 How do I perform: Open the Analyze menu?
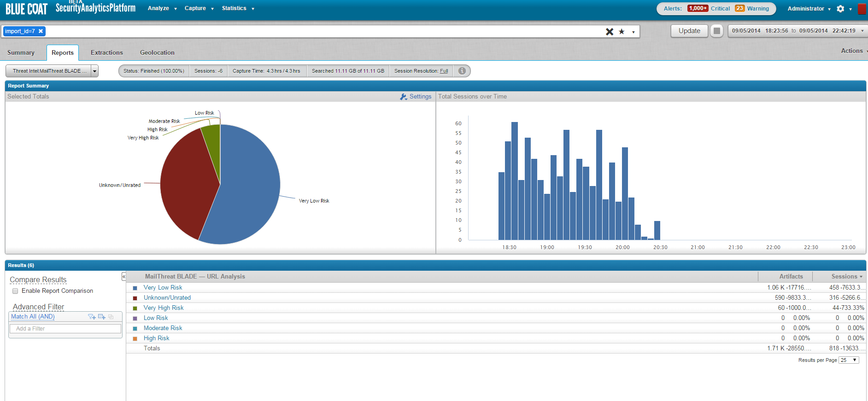tap(162, 8)
